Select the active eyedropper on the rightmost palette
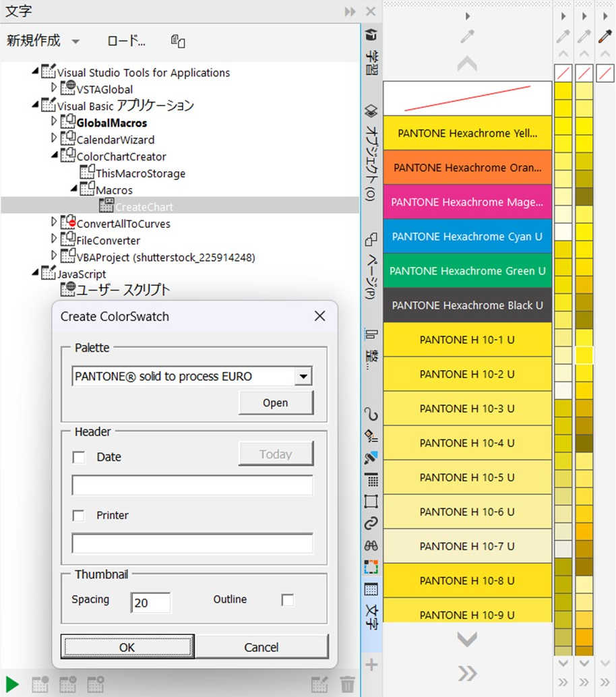This screenshot has height=697, width=616. click(605, 36)
